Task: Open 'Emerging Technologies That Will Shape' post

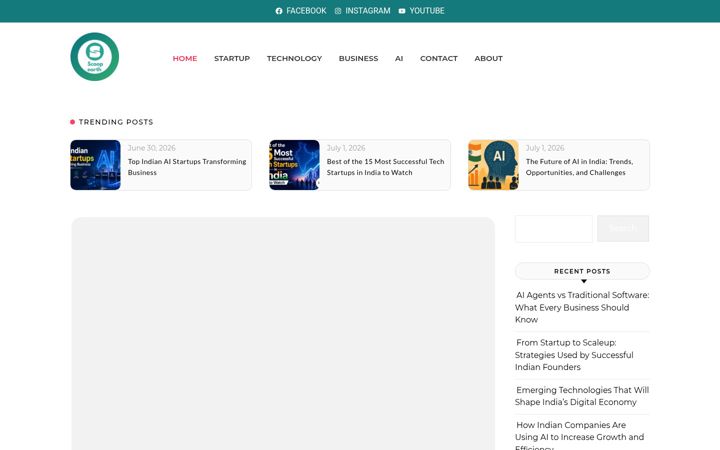Action: pos(582,396)
